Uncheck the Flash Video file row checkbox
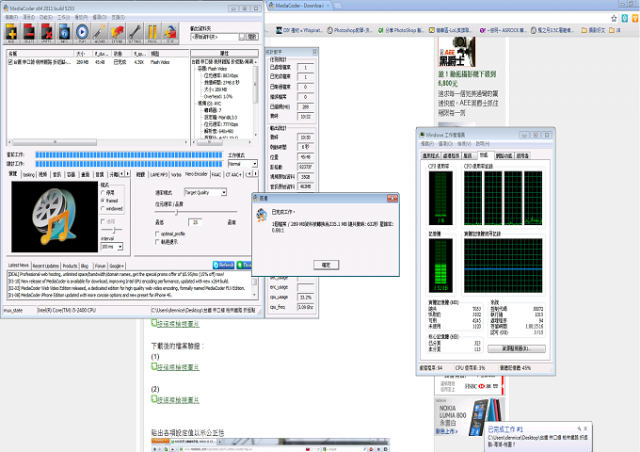This screenshot has height=452, width=640. 10,62
